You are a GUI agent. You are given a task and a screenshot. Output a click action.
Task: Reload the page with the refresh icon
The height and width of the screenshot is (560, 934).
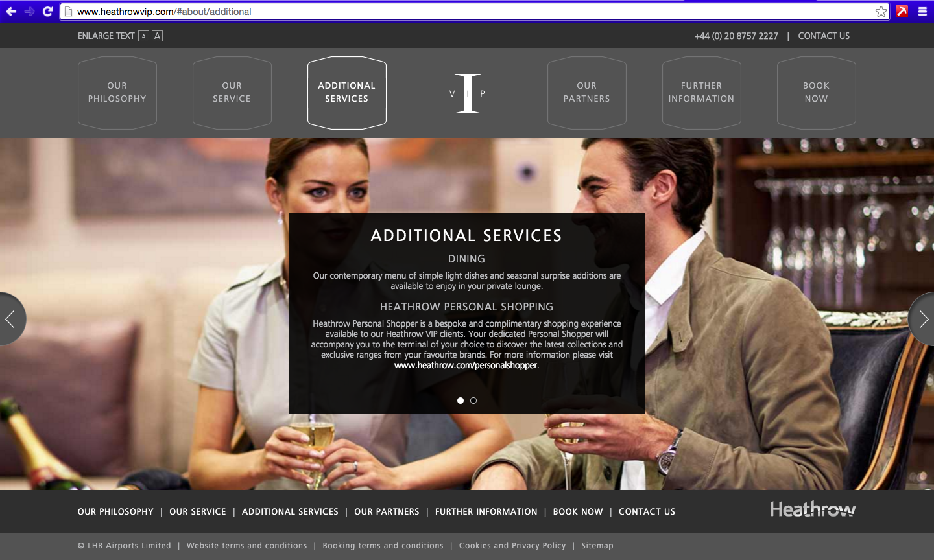(47, 11)
